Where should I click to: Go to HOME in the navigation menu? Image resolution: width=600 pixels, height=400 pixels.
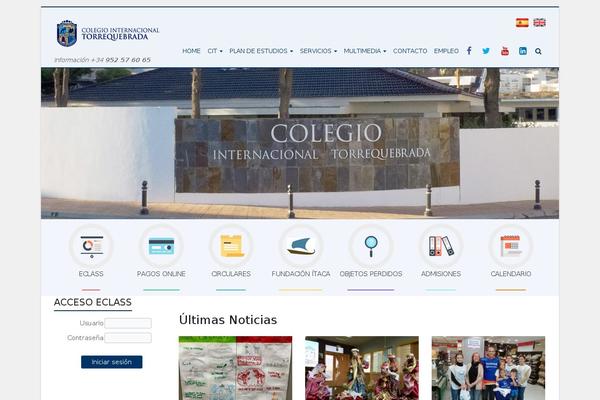(191, 51)
